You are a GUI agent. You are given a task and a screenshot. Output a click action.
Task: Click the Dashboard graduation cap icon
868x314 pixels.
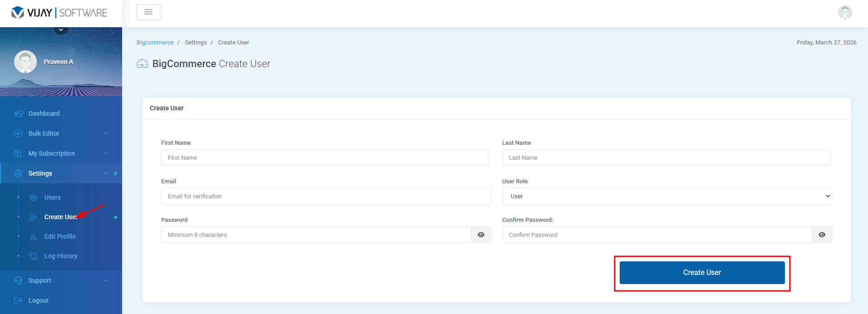(19, 113)
